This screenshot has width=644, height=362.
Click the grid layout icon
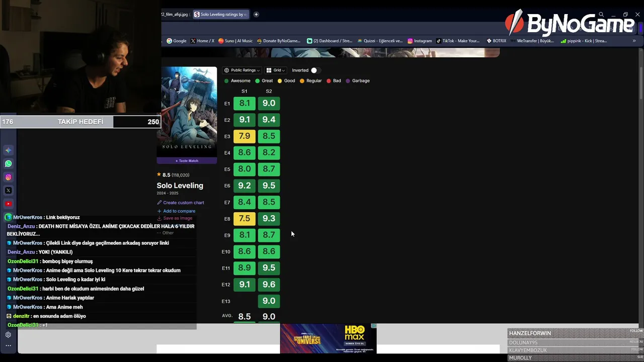[x=269, y=70]
